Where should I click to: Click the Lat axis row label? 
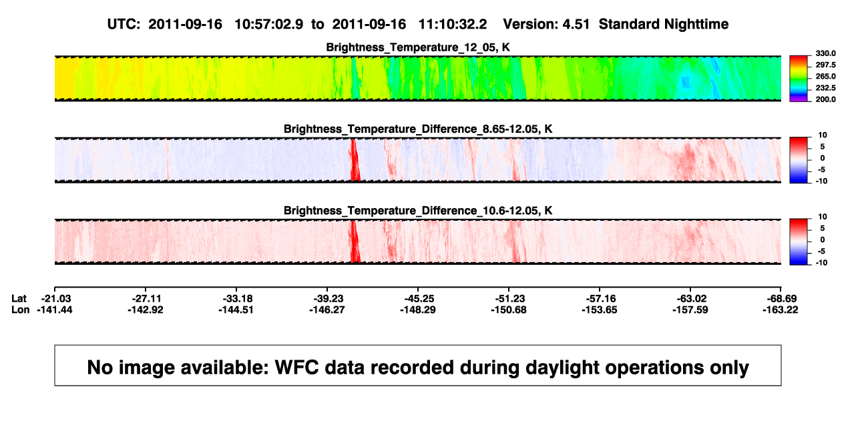[x=19, y=298]
